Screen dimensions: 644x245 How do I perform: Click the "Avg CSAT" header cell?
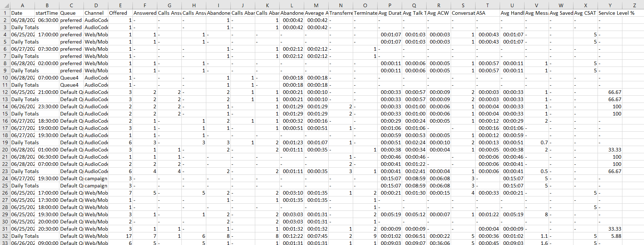pos(585,13)
